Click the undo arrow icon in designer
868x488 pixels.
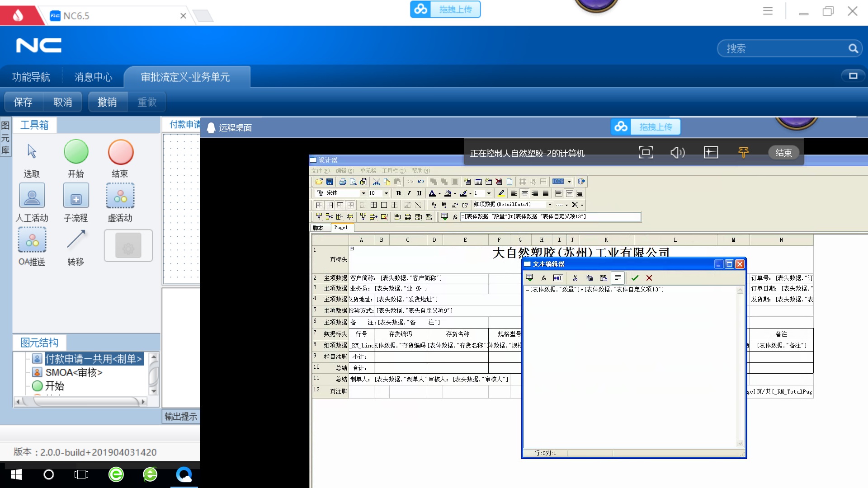coord(421,182)
